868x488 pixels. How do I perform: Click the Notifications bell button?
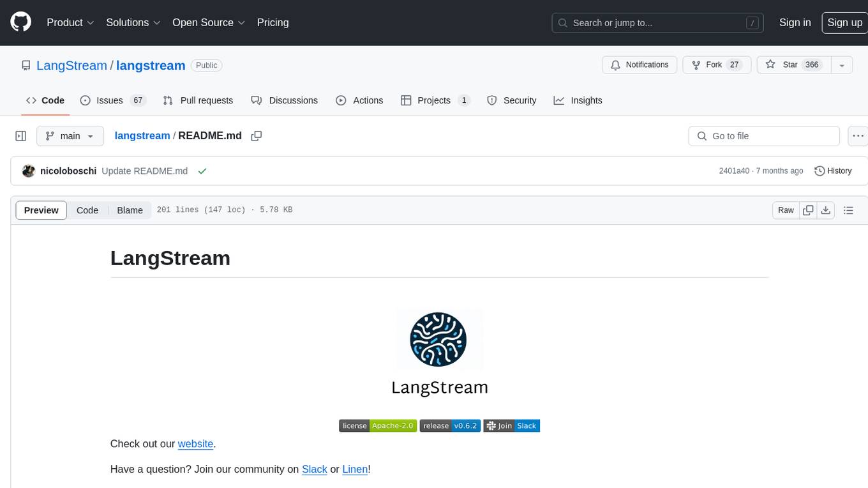(x=640, y=65)
